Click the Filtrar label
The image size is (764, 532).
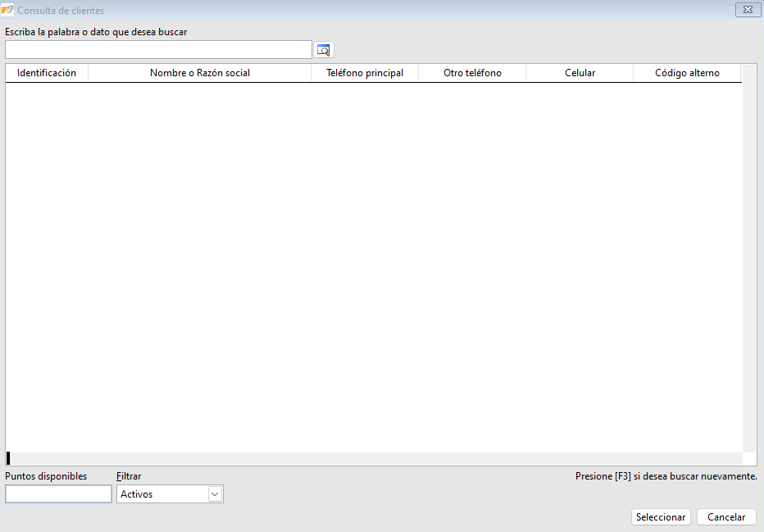point(129,476)
